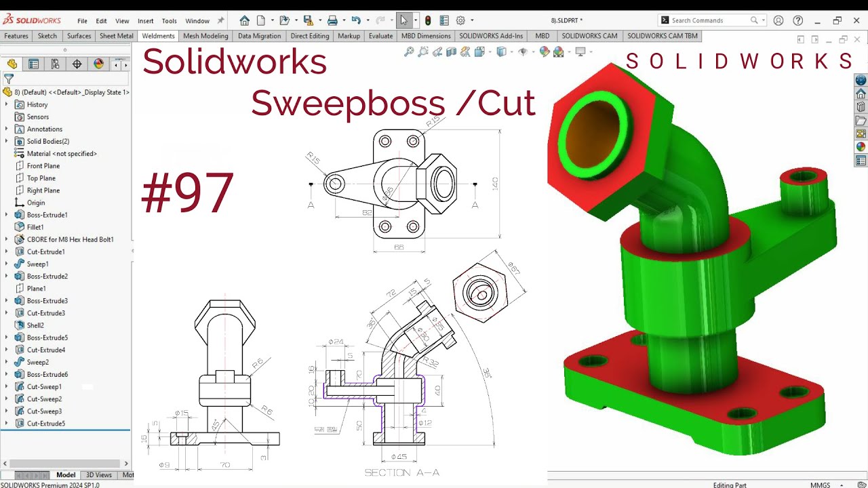Screen dimensions: 868x488
Task: Click the Previous View icon
Action: [x=437, y=52]
